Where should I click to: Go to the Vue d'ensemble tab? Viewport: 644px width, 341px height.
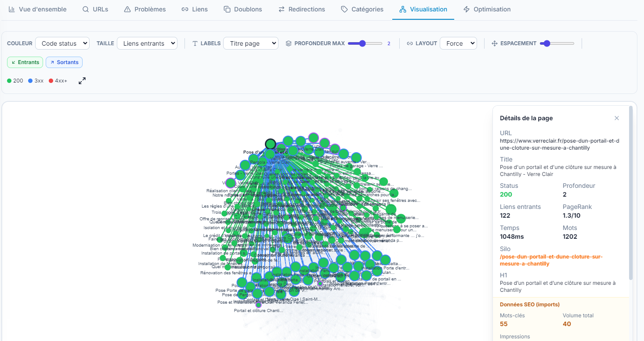[x=38, y=9]
